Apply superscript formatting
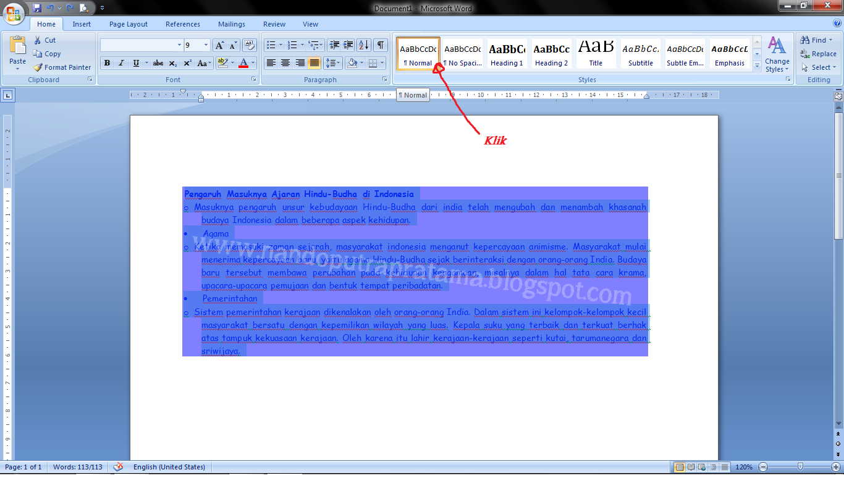The width and height of the screenshot is (844, 504). (187, 63)
